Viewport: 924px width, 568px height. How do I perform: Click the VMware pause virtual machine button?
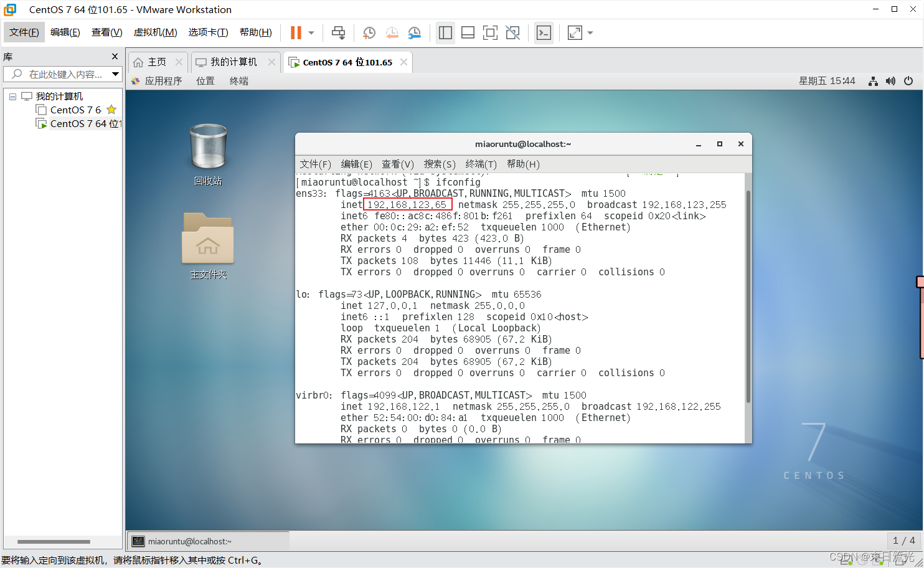(296, 32)
